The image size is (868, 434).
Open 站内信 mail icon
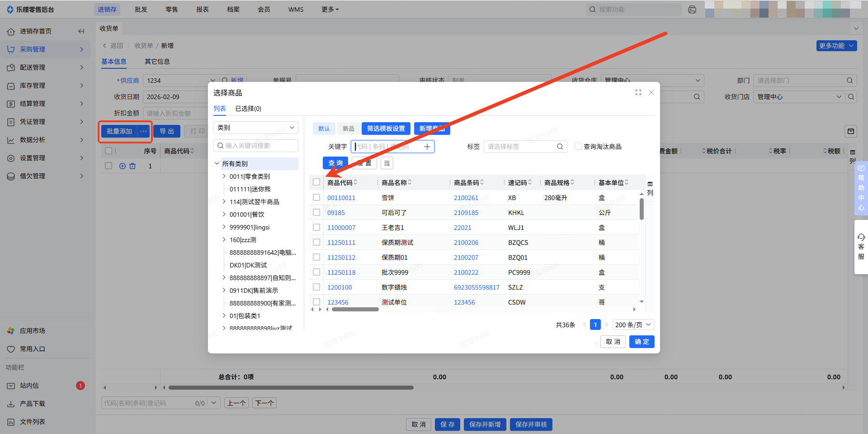tap(11, 386)
